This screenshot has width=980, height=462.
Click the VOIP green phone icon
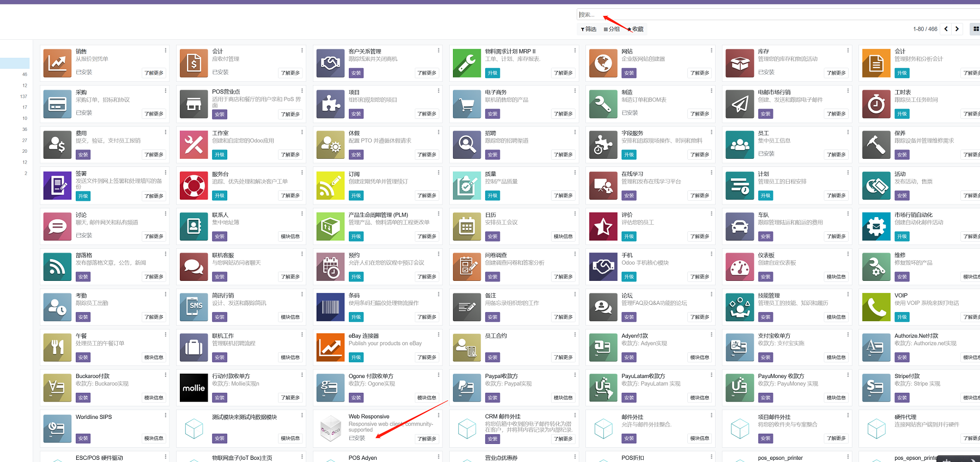876,308
